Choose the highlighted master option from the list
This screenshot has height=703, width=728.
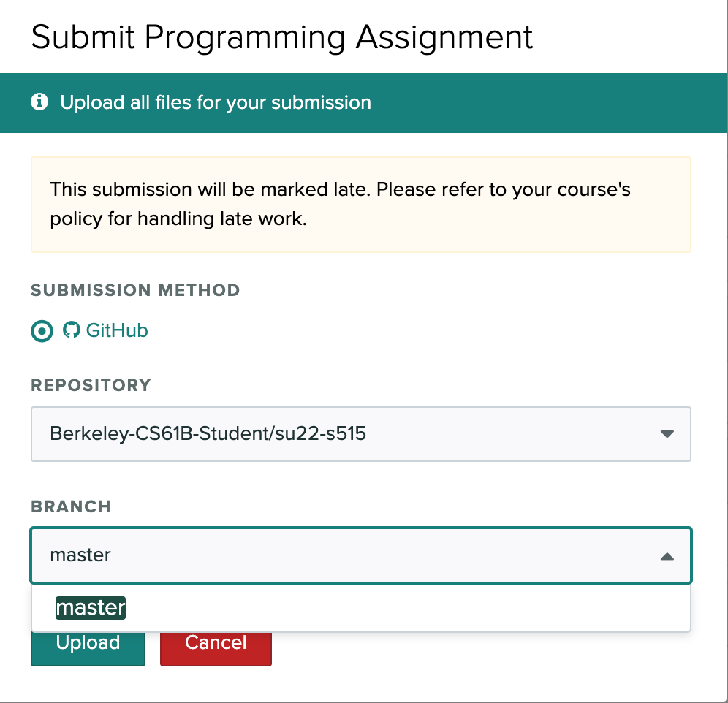[91, 607]
